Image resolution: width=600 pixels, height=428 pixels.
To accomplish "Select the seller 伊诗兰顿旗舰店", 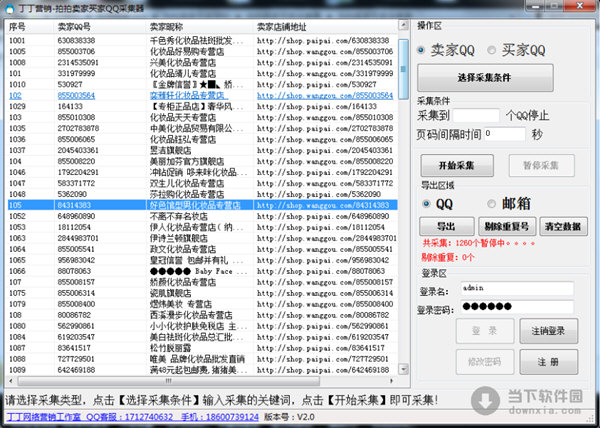I will click(178, 239).
